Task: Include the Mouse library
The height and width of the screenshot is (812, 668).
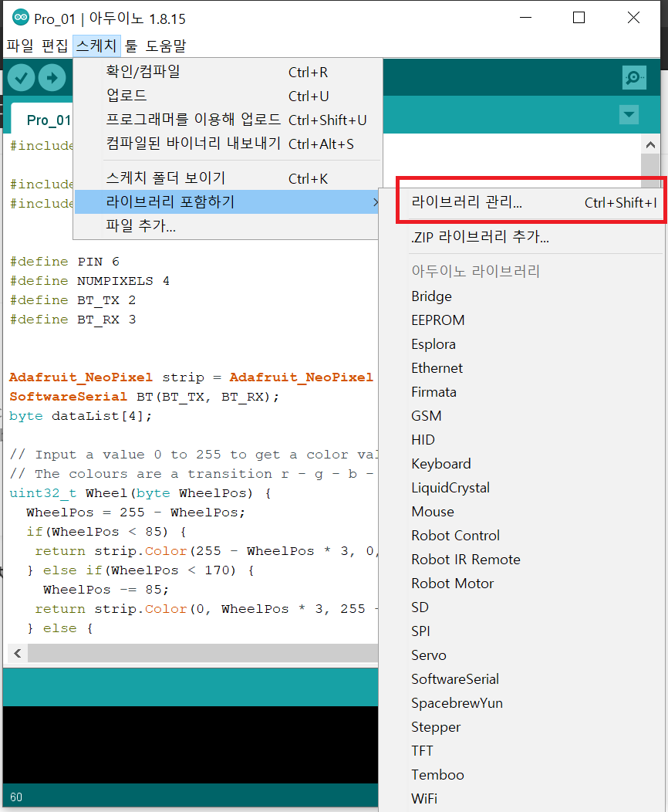Action: [x=523, y=512]
